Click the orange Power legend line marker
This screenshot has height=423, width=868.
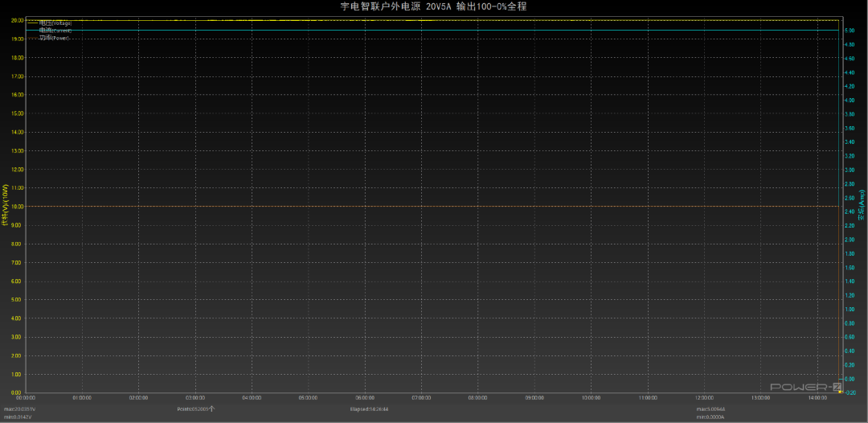coord(32,38)
